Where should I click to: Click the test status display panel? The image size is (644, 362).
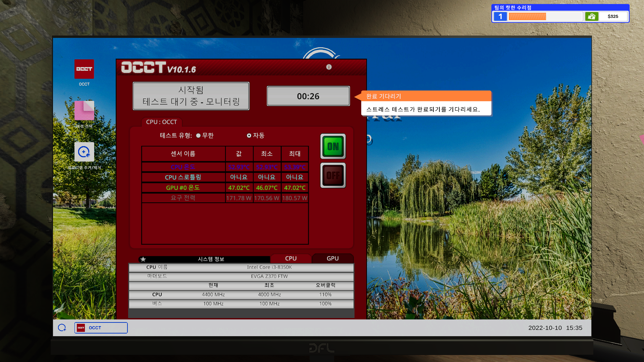[x=191, y=96]
